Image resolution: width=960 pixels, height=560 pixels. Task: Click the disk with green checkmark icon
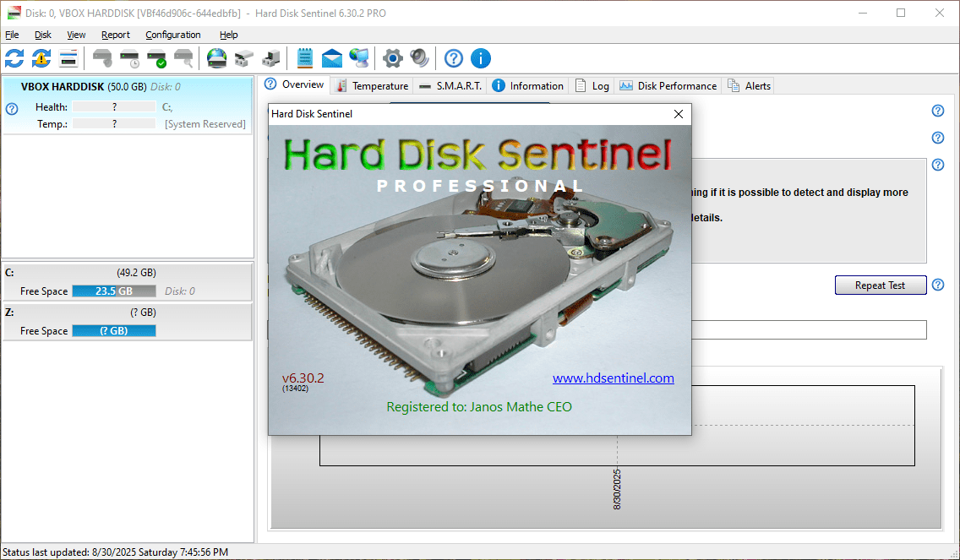coord(156,58)
